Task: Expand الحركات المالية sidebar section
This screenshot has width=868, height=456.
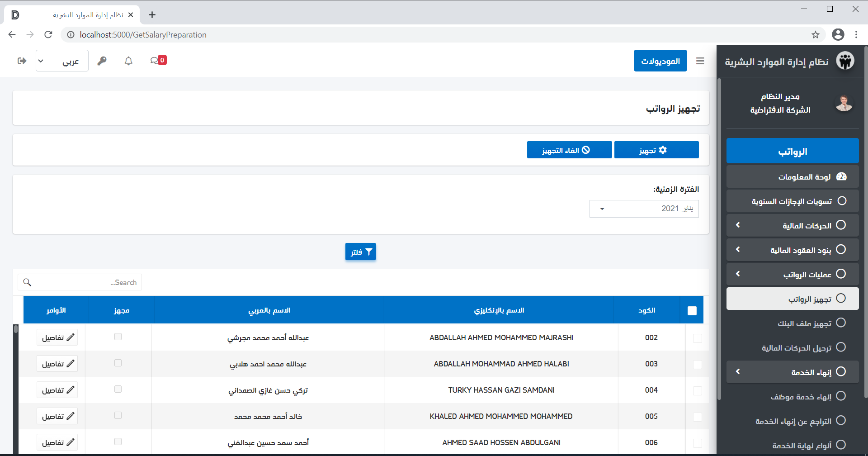Action: coord(793,225)
